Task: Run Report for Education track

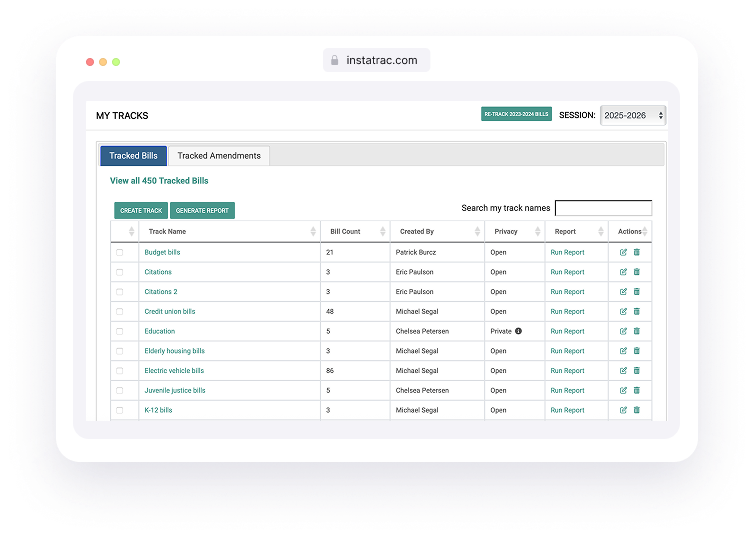Action: pos(567,331)
